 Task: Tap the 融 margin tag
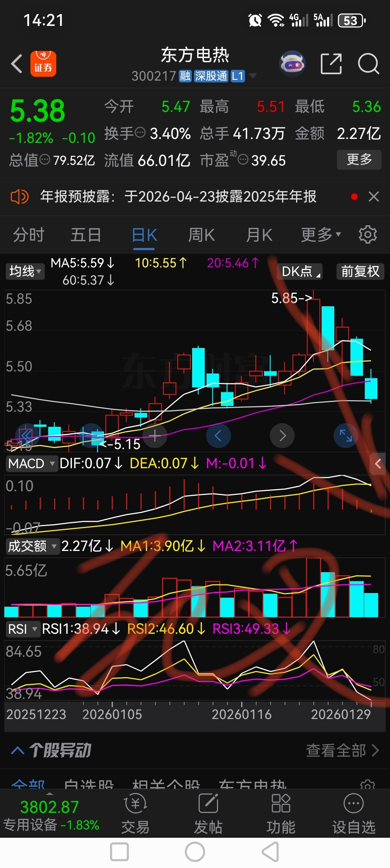tap(185, 76)
